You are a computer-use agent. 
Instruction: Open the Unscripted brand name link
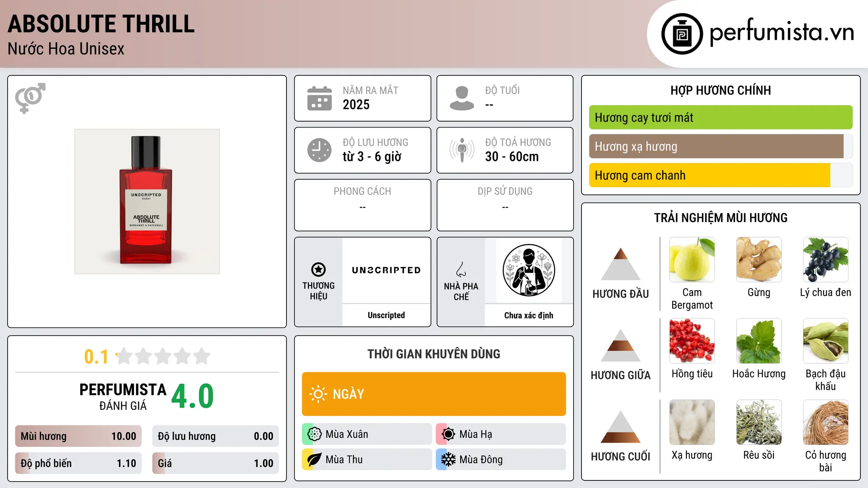coord(387,315)
